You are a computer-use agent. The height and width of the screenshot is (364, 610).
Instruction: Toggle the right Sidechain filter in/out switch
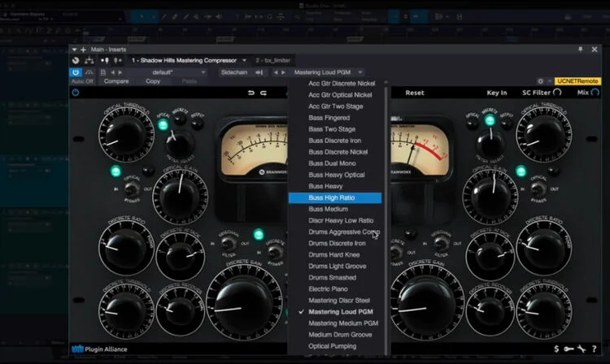(441, 244)
